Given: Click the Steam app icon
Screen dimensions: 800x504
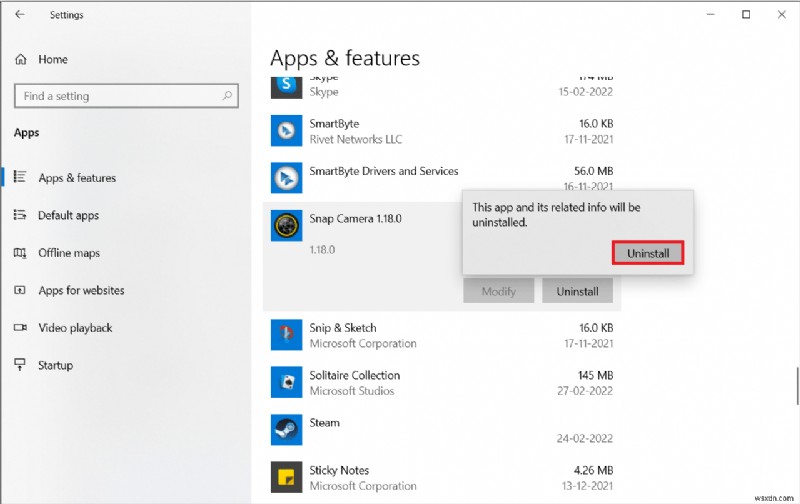Looking at the screenshot, I should pos(286,430).
